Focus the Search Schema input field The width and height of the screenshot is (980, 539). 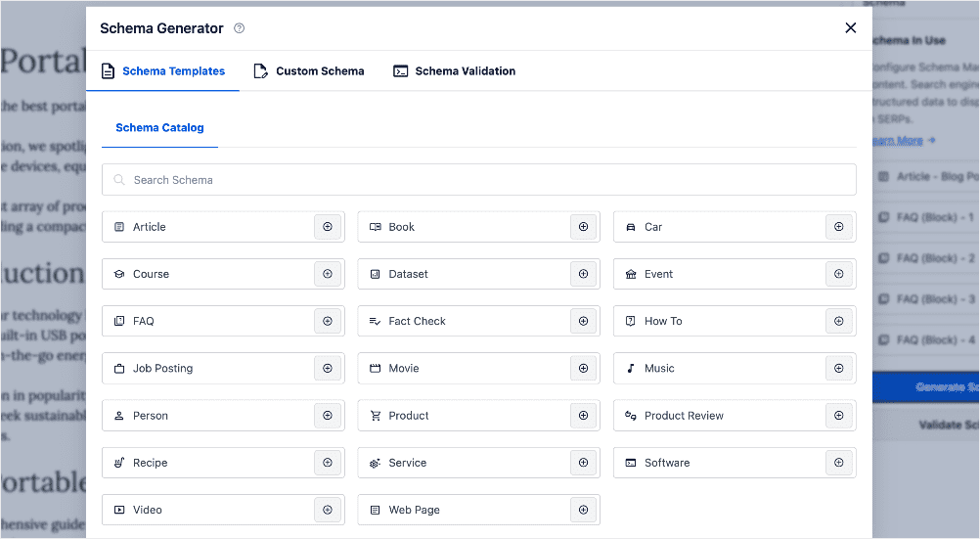click(478, 179)
